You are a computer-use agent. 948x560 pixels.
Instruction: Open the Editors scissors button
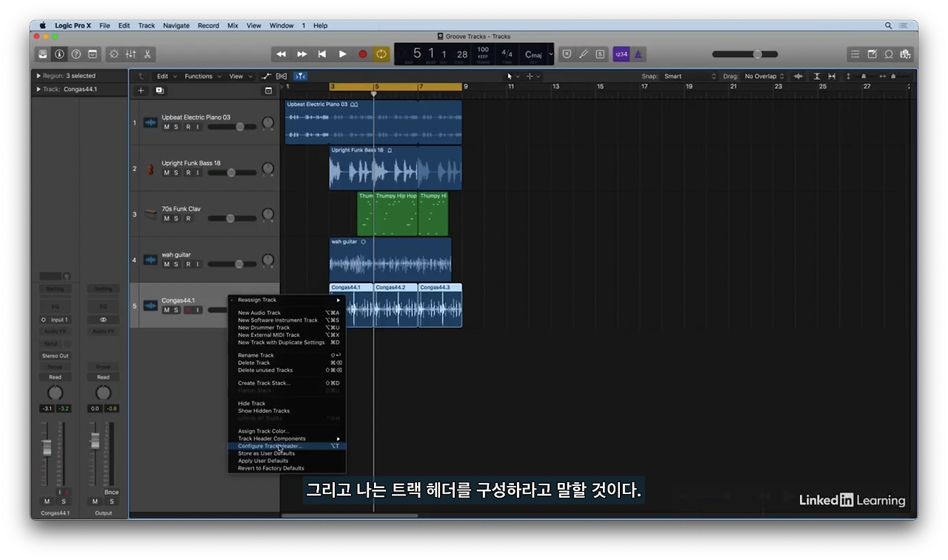[147, 54]
